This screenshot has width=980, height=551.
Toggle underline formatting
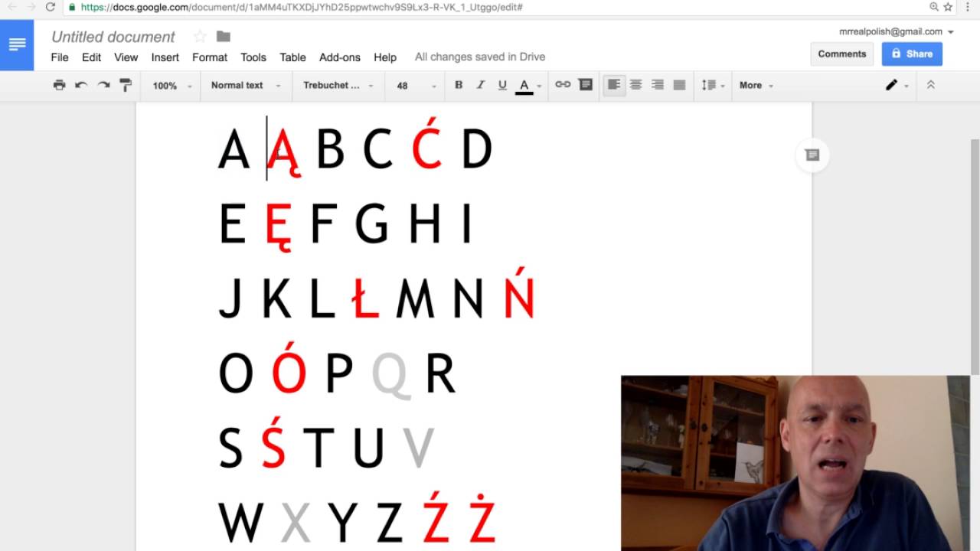coord(502,85)
